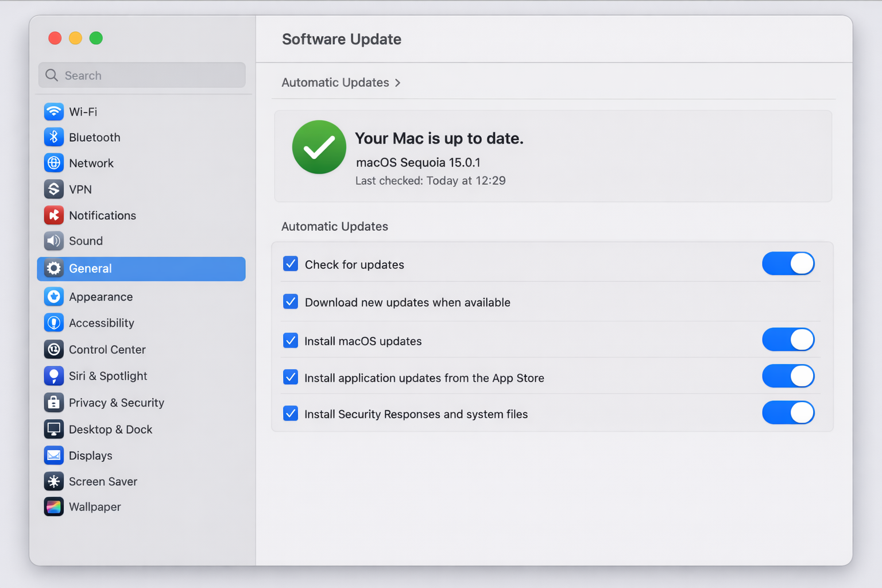Open Bluetooth settings
The width and height of the screenshot is (882, 588).
(141, 137)
